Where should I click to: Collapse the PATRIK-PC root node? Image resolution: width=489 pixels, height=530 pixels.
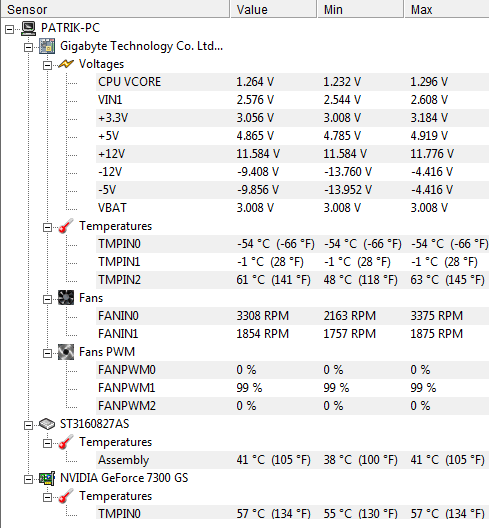tap(9, 29)
